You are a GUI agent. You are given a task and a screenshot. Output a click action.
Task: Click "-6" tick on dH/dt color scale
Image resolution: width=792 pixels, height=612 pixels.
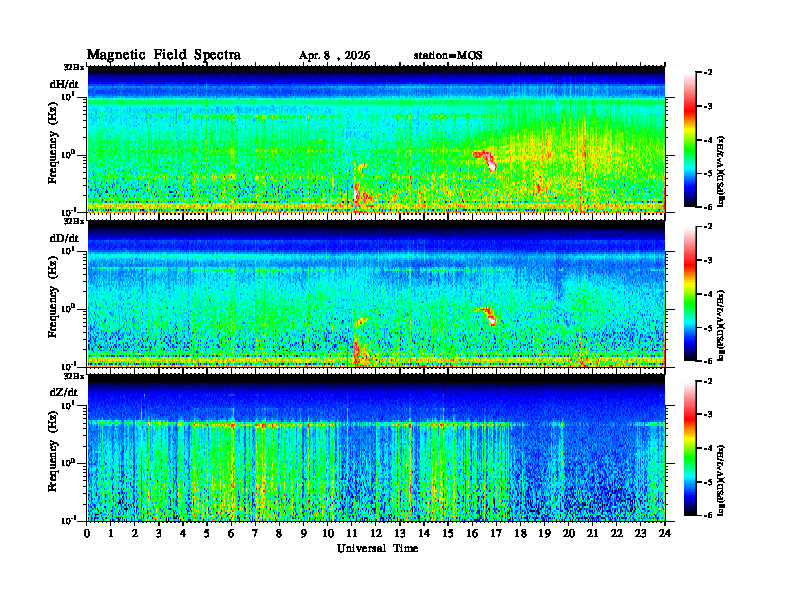click(708, 207)
